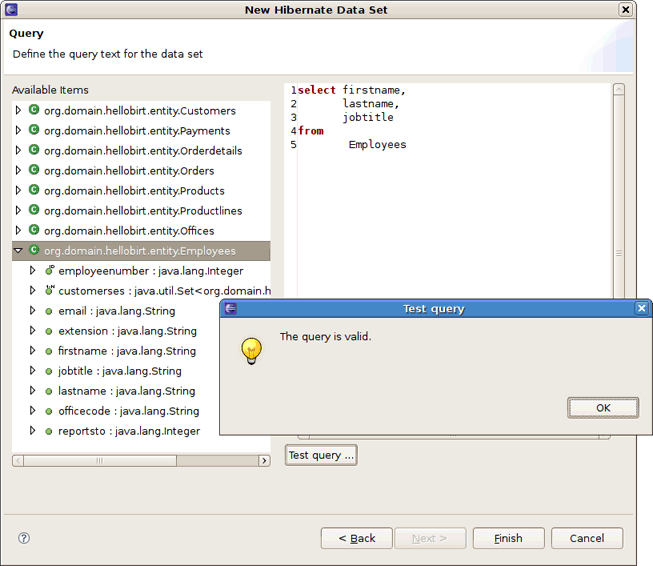
Task: Click the up arrow of query editor scrollbar
Action: pos(619,89)
